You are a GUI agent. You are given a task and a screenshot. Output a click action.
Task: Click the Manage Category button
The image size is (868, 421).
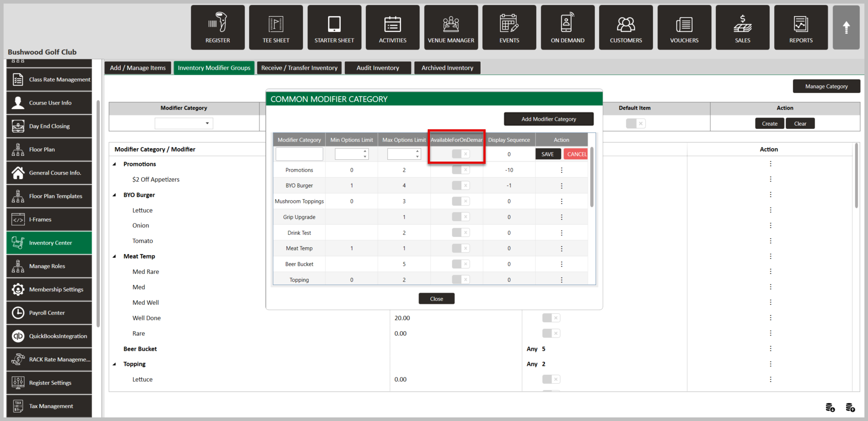826,86
